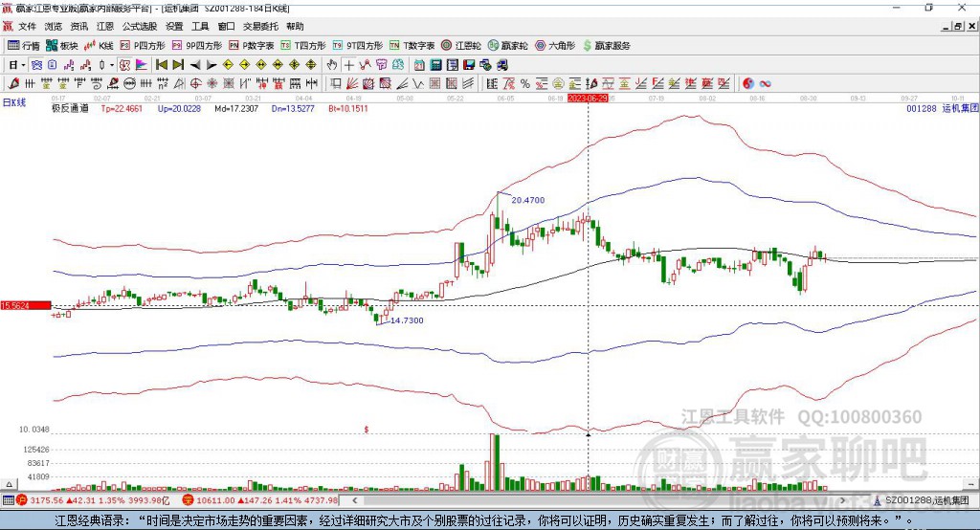Select the target circle crosshair tool
This screenshot has width=980, height=530.
point(195,84)
